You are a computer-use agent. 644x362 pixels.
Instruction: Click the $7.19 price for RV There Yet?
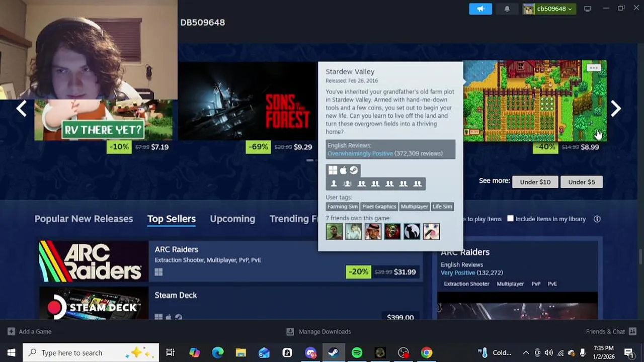(159, 147)
